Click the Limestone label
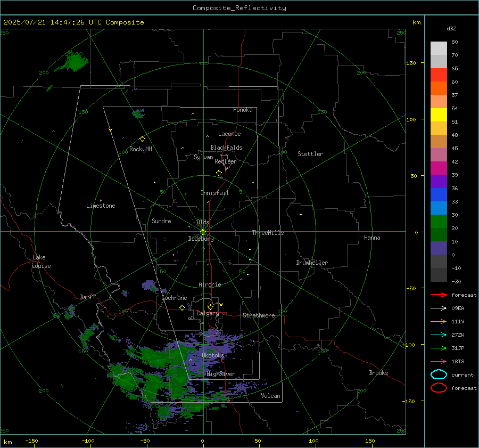This screenshot has width=479, height=448. [101, 206]
